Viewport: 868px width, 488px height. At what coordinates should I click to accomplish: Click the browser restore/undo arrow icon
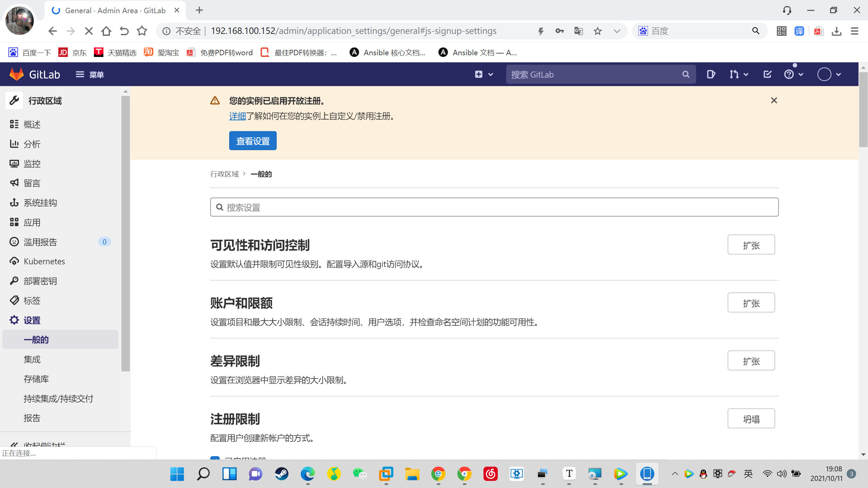coord(124,31)
